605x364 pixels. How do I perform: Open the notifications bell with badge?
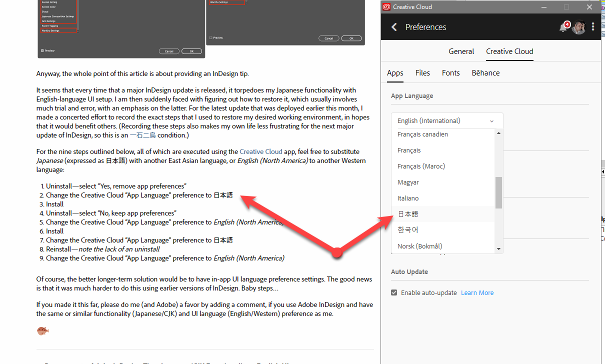pos(563,27)
